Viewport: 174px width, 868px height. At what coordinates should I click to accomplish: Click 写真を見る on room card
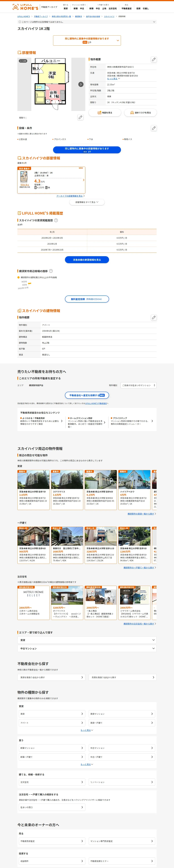click(x=25, y=185)
